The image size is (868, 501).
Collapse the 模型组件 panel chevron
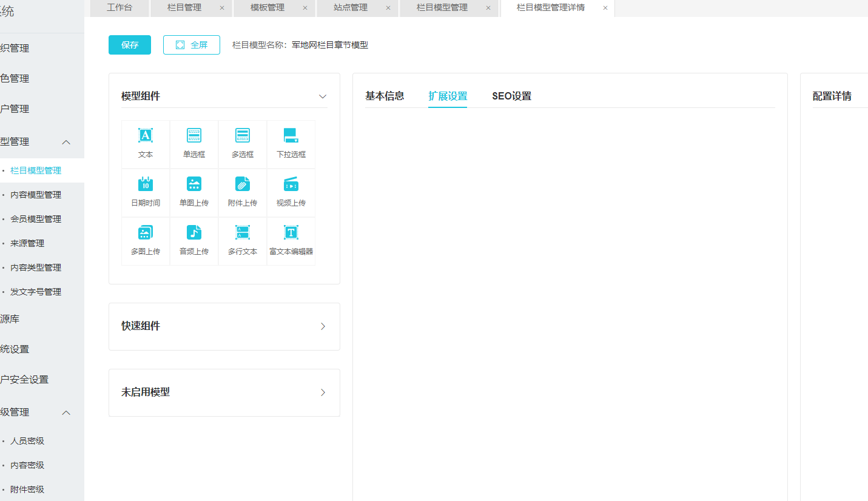(323, 96)
